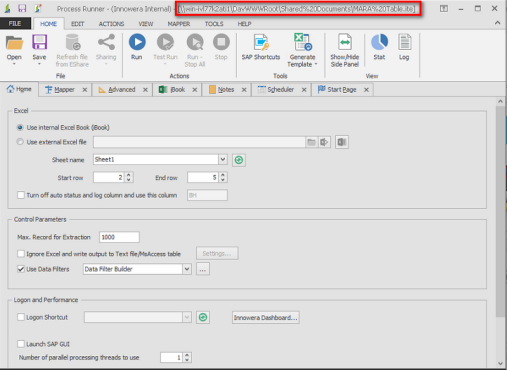Select Refresh file from EShare
The height and width of the screenshot is (370, 507).
(72, 51)
